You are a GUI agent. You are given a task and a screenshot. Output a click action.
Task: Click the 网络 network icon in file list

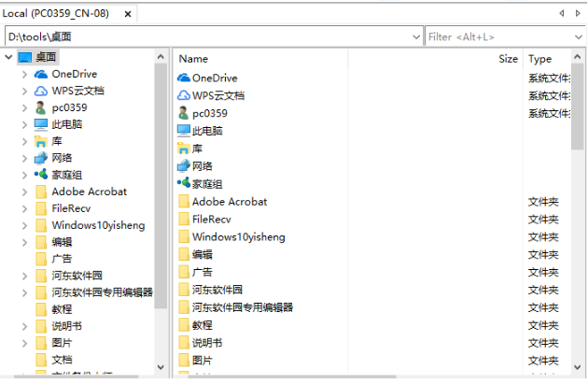[x=183, y=166]
